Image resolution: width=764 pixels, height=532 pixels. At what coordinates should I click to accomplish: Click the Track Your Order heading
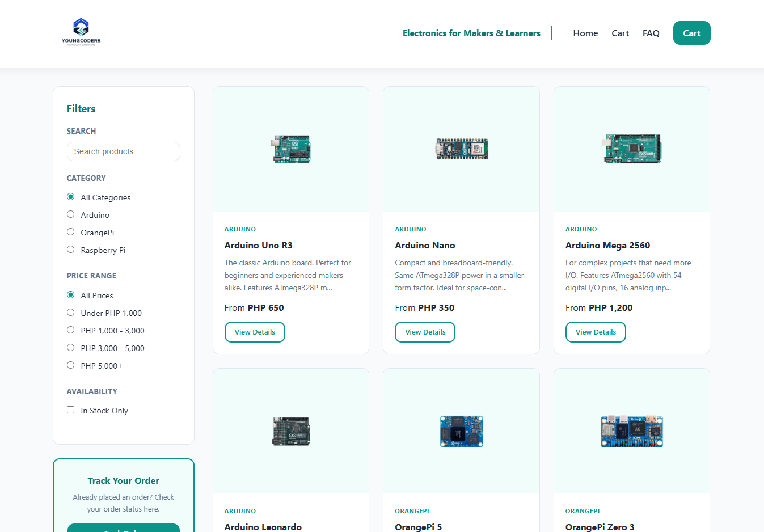(124, 481)
